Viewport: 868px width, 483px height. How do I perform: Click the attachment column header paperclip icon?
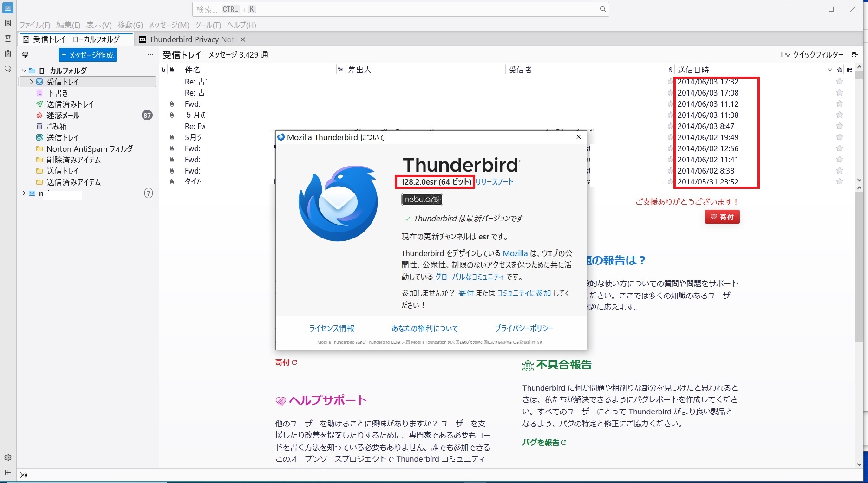[x=172, y=70]
